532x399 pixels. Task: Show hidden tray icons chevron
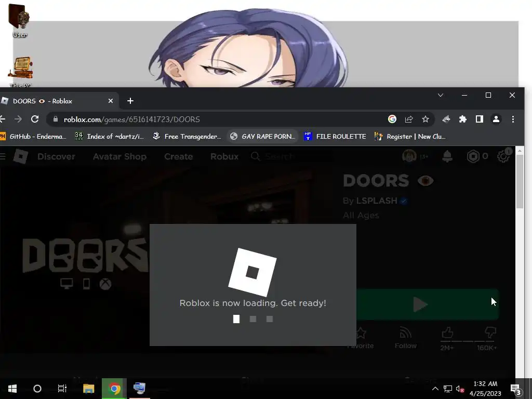coord(435,389)
